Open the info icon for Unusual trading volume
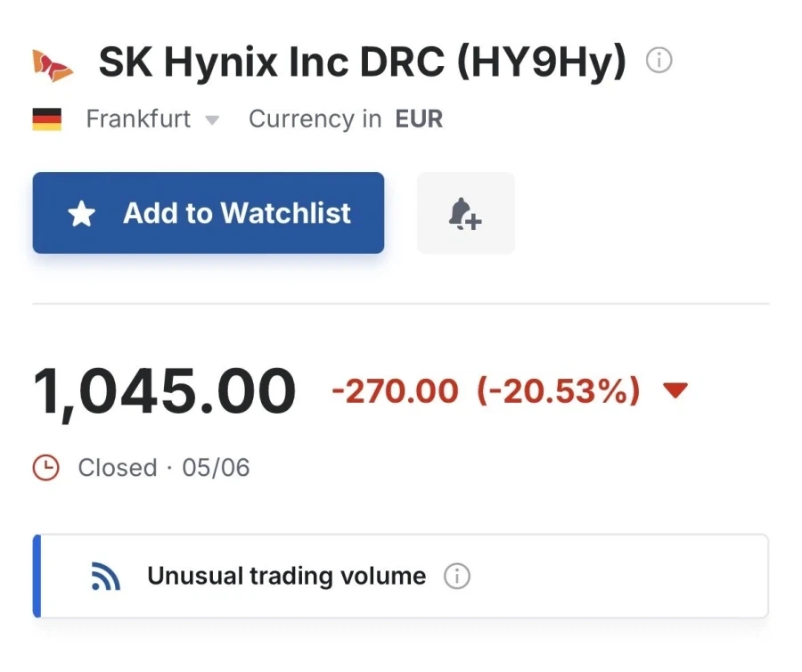 457,577
